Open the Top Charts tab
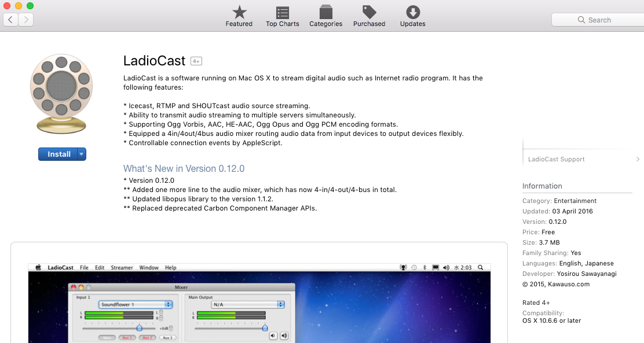This screenshot has height=343, width=644. 283,16
